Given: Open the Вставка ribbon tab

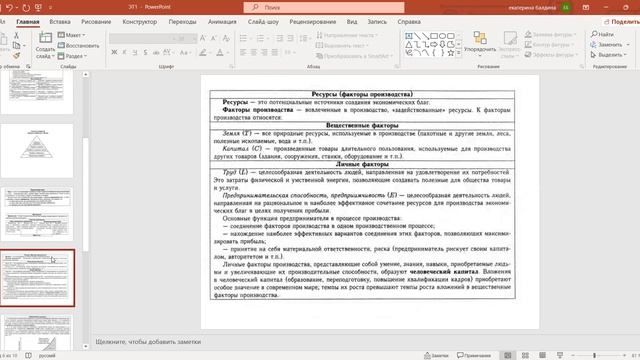Looking at the screenshot, I should click(x=60, y=22).
